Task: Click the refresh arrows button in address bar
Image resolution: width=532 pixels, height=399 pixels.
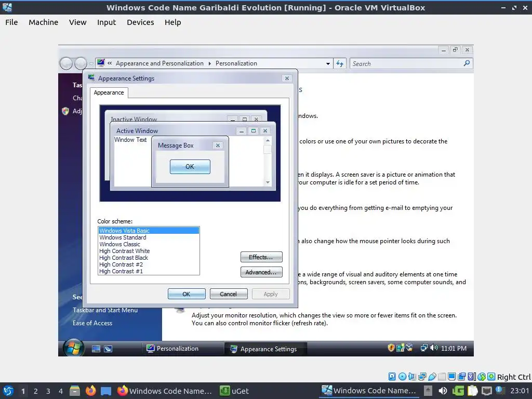Action: coord(340,63)
